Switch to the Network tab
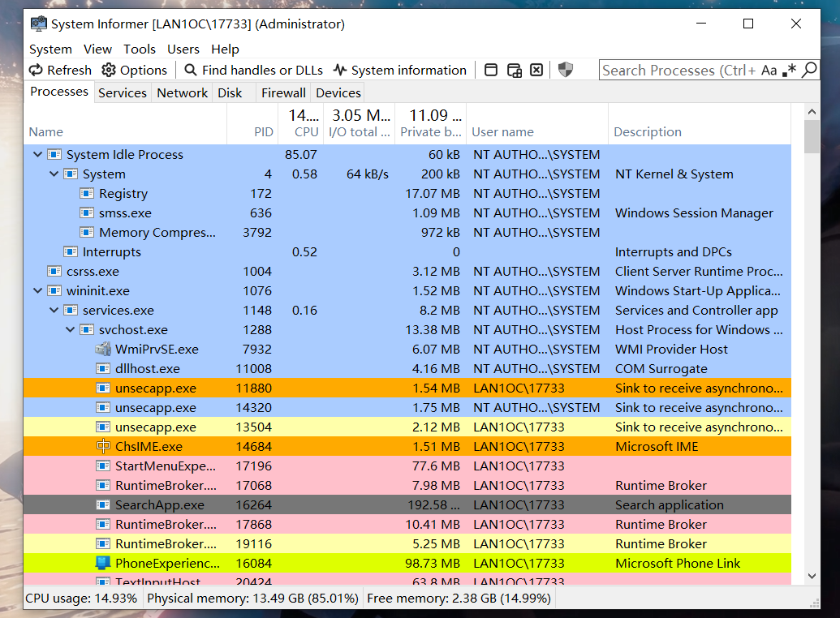This screenshot has height=618, width=840. tap(182, 92)
